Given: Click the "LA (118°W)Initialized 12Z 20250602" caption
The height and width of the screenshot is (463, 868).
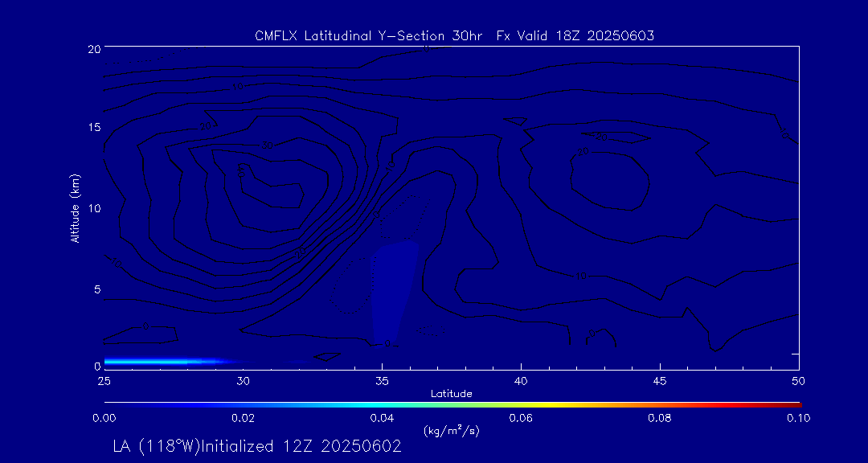Looking at the screenshot, I should [257, 447].
